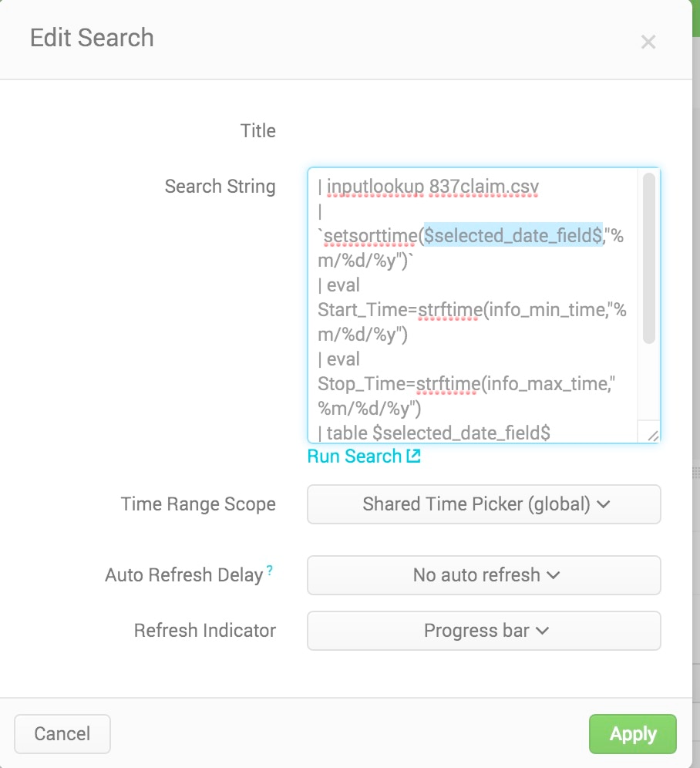Click the Edit Search dialog heading
Screen dimensions: 700x768
pyautogui.click(x=92, y=38)
